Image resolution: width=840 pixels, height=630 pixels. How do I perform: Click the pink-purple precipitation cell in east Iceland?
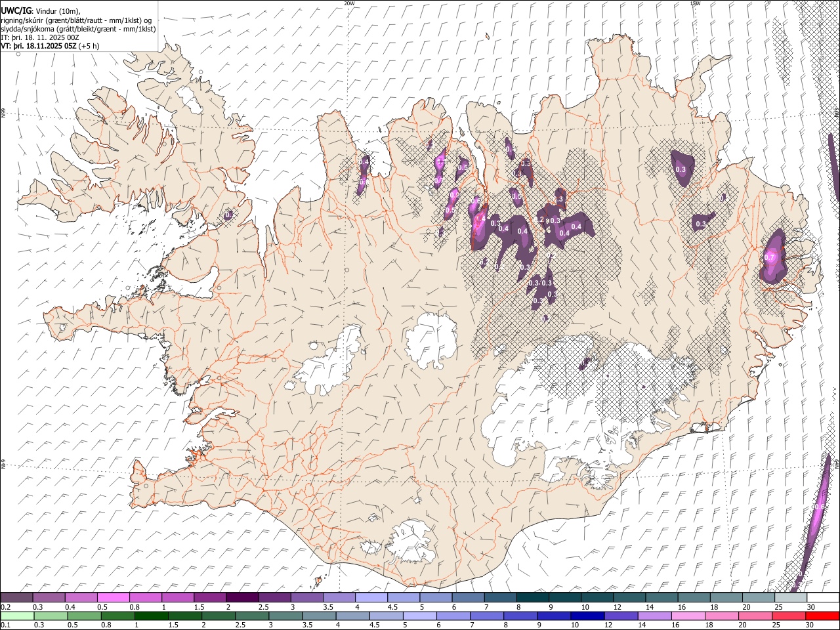(774, 256)
